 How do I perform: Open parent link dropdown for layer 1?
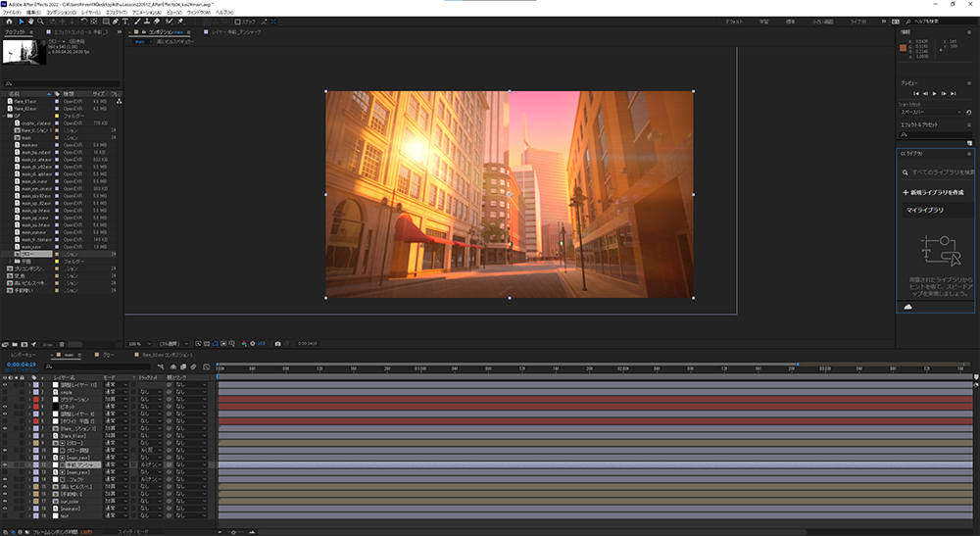pyautogui.click(x=191, y=385)
